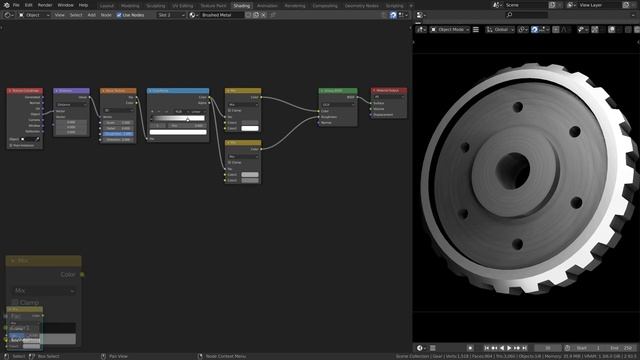The width and height of the screenshot is (640, 360).
Task: Click the Blender logo menu icon
Action: coord(7,5)
